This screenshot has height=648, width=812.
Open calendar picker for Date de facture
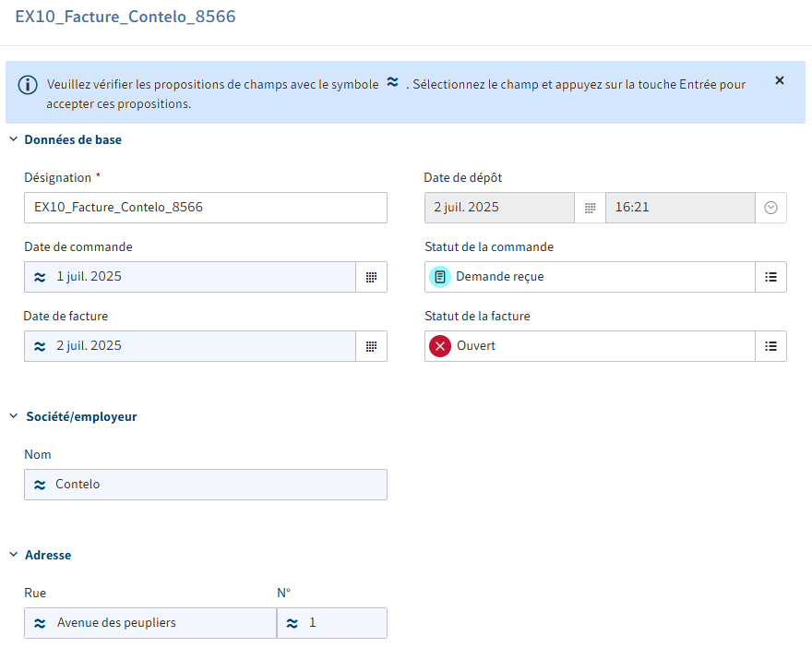(x=371, y=346)
